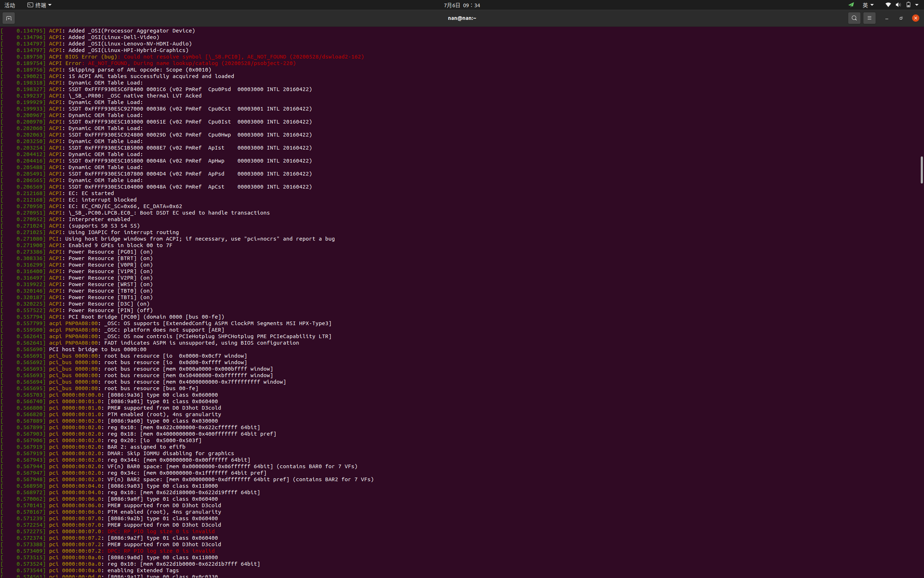Image resolution: width=924 pixels, height=578 pixels.
Task: Click 'DMAR: Skip IOMMU disabling for graphics'
Action: coord(171,453)
